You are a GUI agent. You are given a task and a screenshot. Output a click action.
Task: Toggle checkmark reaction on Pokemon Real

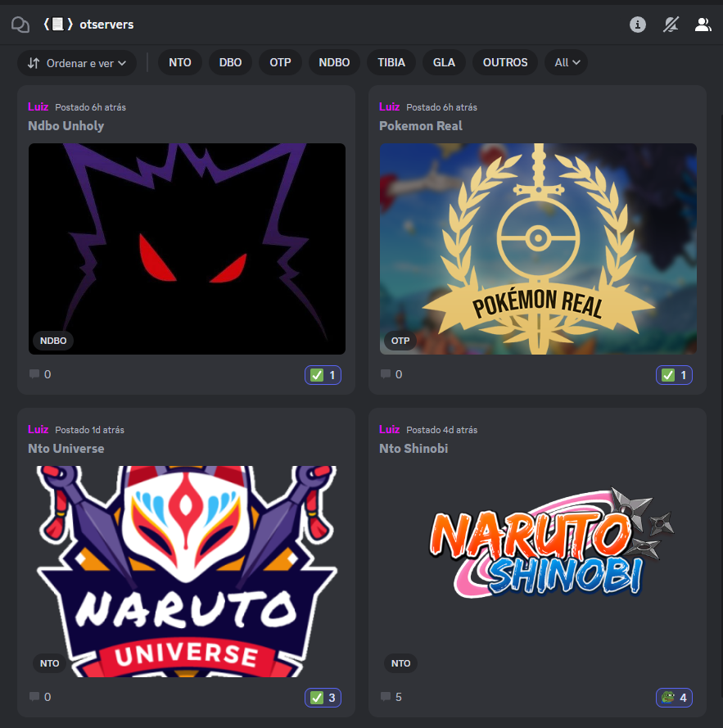pyautogui.click(x=674, y=375)
